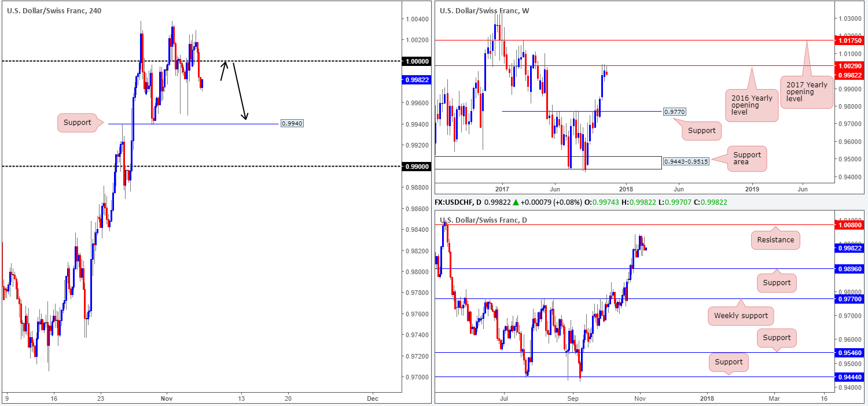868x406 pixels.
Task: Click the blue 0.99822 tag on 240 chart
Action: point(416,80)
